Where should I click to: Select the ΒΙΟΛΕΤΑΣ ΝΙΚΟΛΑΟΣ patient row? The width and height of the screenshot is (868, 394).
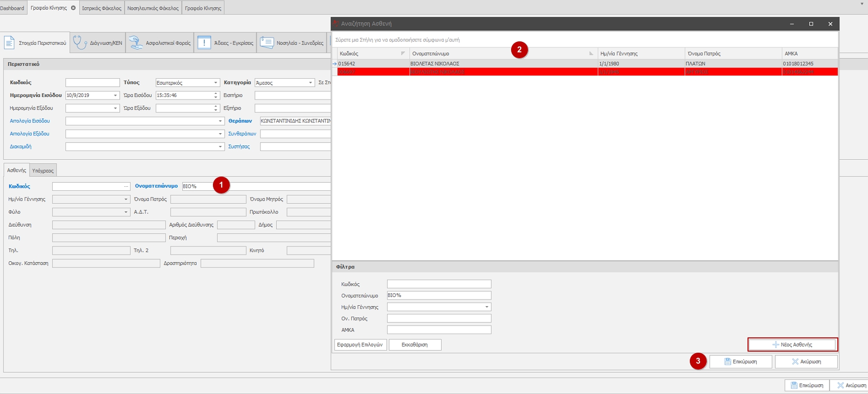[x=435, y=64]
